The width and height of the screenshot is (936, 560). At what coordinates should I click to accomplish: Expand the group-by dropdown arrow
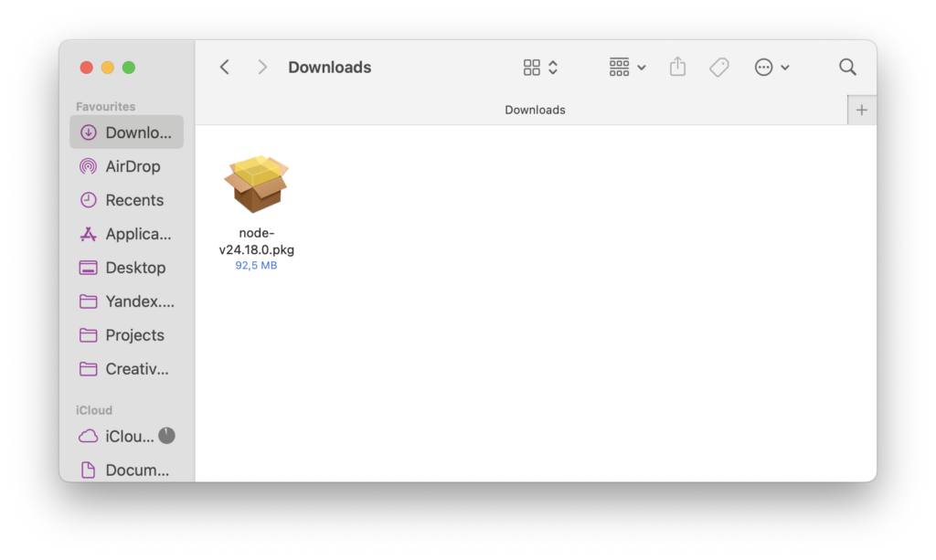tap(642, 68)
